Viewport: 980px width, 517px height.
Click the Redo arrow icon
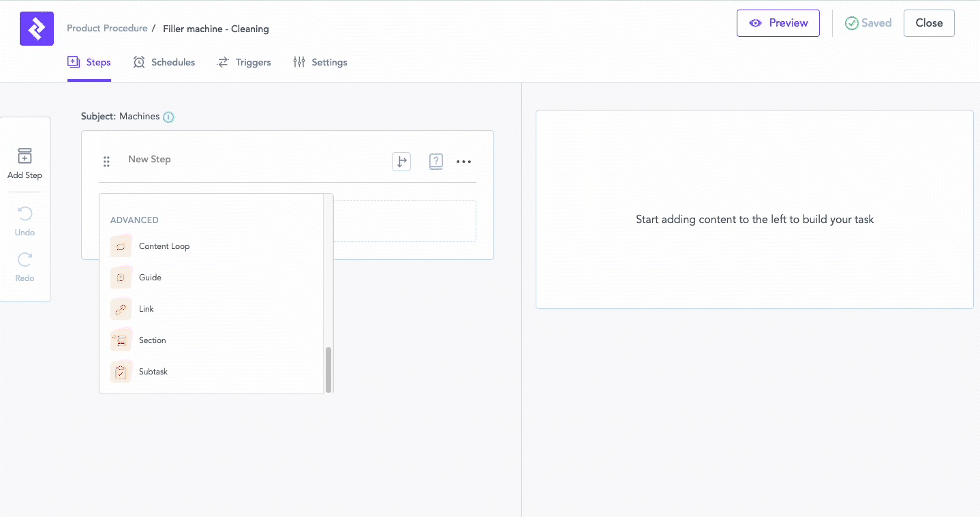[25, 260]
